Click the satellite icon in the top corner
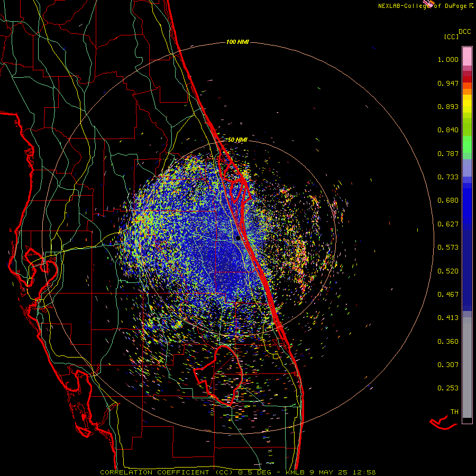This screenshot has width=476, height=476. (429, 3)
